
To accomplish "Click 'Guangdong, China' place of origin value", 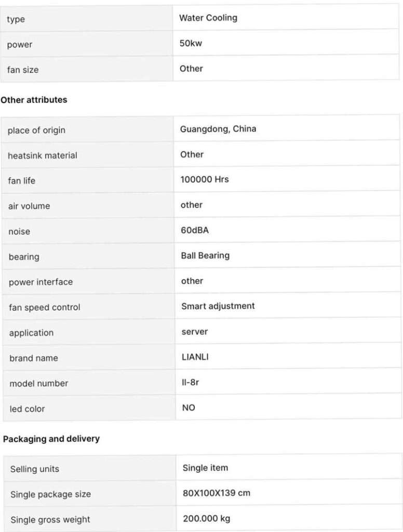I will click(x=218, y=129).
